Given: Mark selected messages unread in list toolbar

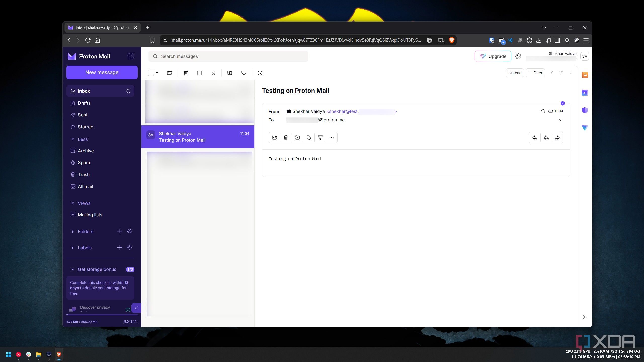Looking at the screenshot, I should pos(169,73).
